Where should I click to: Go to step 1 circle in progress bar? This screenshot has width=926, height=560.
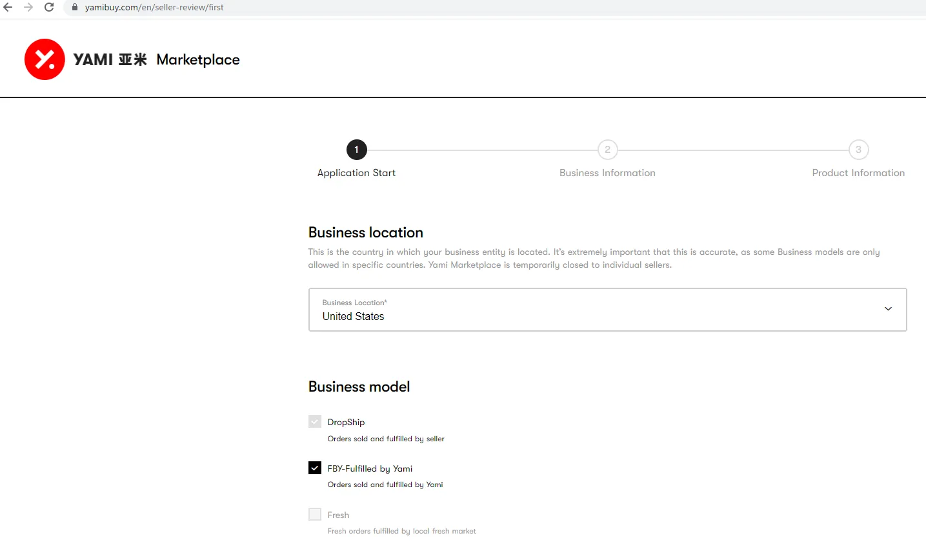(357, 150)
